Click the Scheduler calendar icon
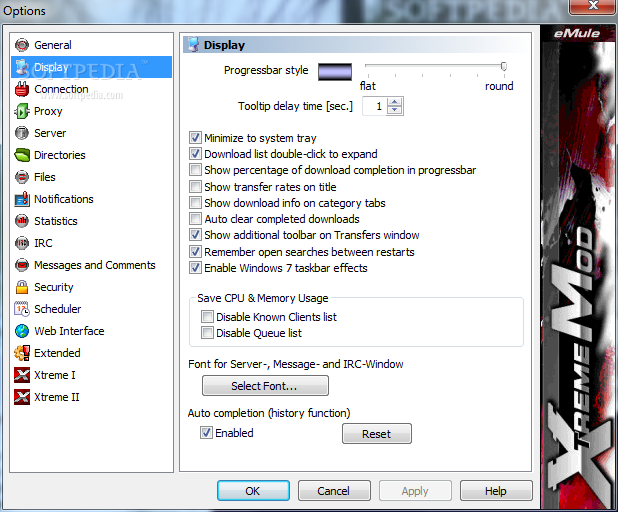The width and height of the screenshot is (618, 512). [x=22, y=309]
